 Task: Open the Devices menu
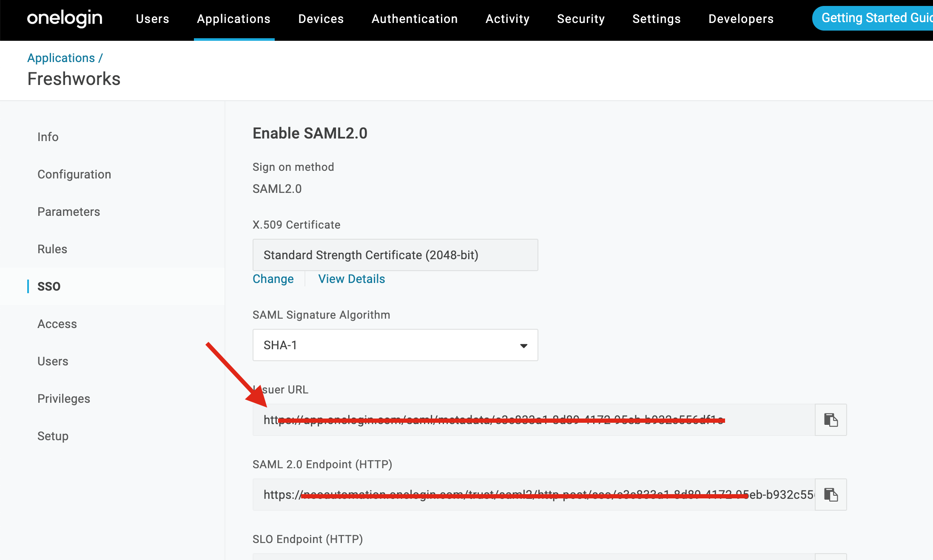tap(321, 19)
